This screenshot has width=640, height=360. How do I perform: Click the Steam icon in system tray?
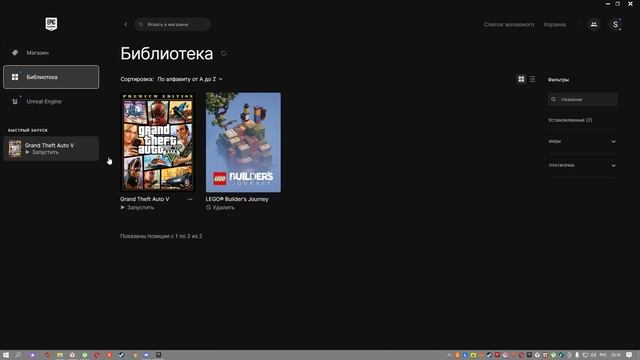click(x=489, y=355)
